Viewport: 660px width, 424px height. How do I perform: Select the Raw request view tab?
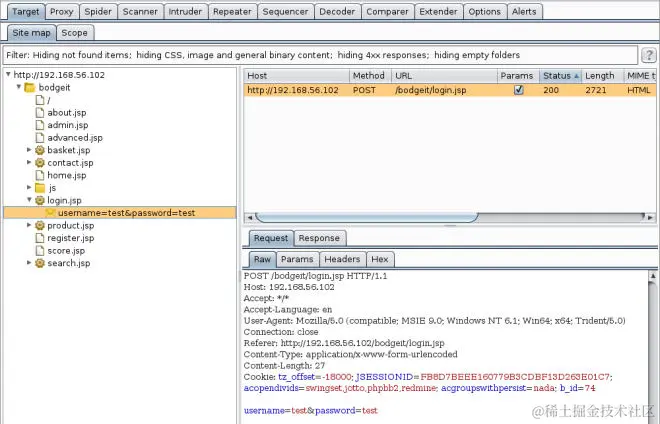pyautogui.click(x=262, y=259)
